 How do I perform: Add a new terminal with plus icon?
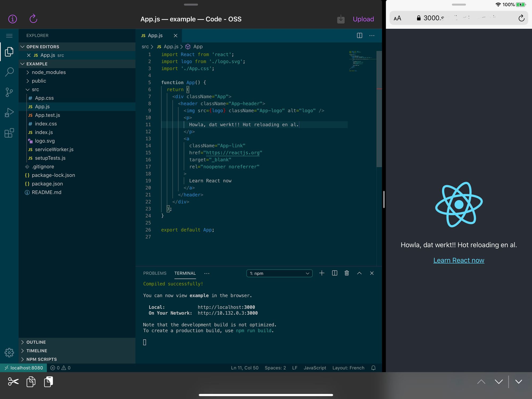pyautogui.click(x=322, y=273)
